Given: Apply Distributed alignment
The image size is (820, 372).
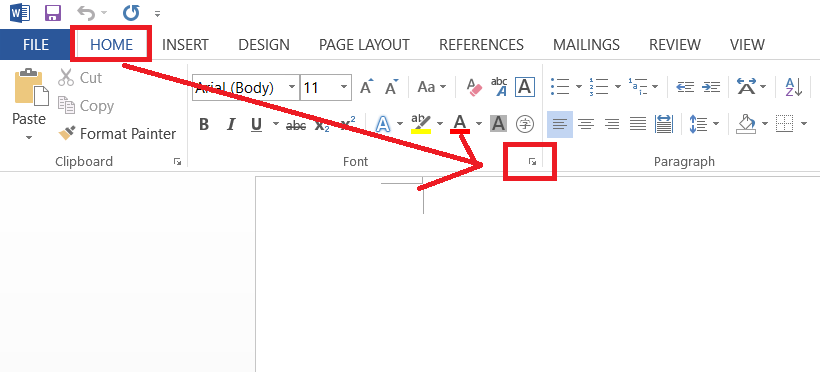Looking at the screenshot, I should coord(663,125).
